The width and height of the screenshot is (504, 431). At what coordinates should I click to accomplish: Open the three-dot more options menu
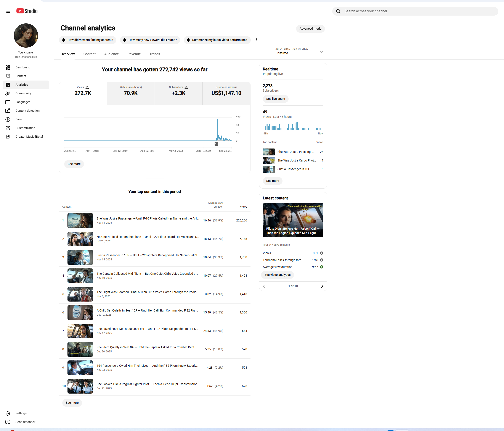point(257,40)
